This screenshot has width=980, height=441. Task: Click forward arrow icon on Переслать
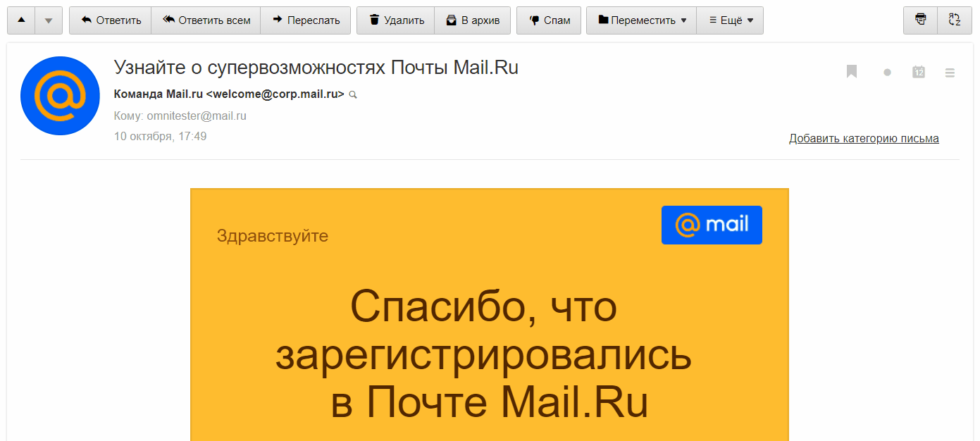[x=278, y=20]
